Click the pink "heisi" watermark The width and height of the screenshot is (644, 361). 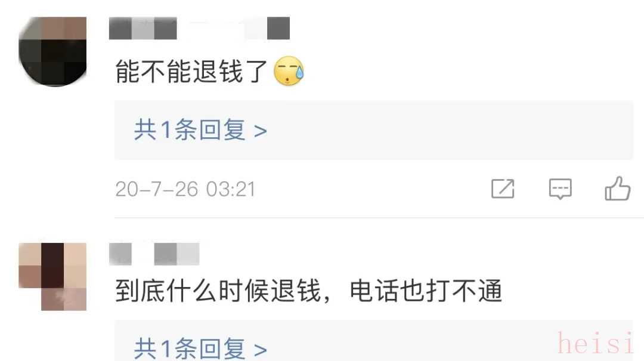point(595,343)
